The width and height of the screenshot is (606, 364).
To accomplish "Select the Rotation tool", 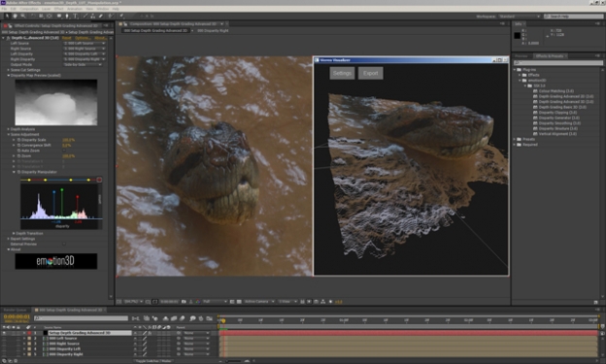I will [x=33, y=16].
